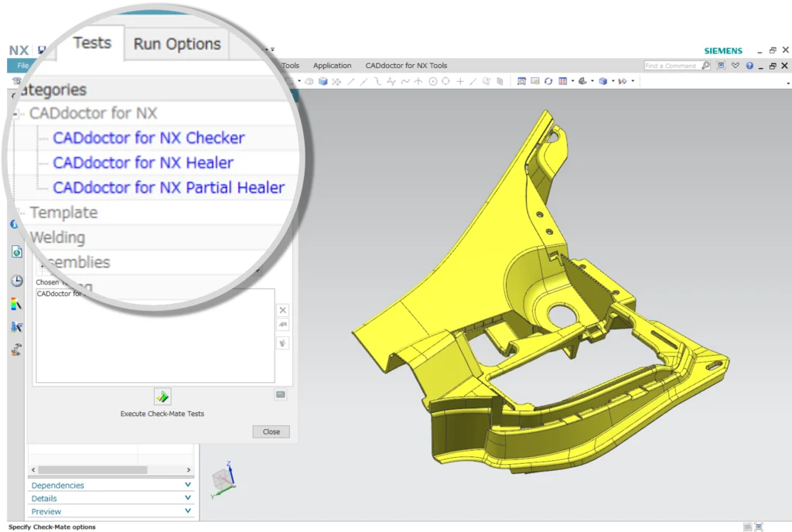Click the envelope icon near Close button
This screenshot has height=532, width=792.
tap(281, 394)
